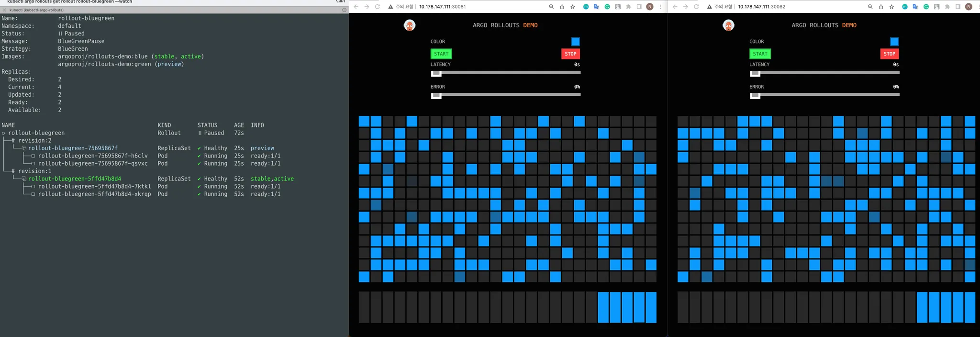Screen dimensions: 980x337
Task: Click the terminal panel menu circle icon
Action: pyautogui.click(x=344, y=10)
